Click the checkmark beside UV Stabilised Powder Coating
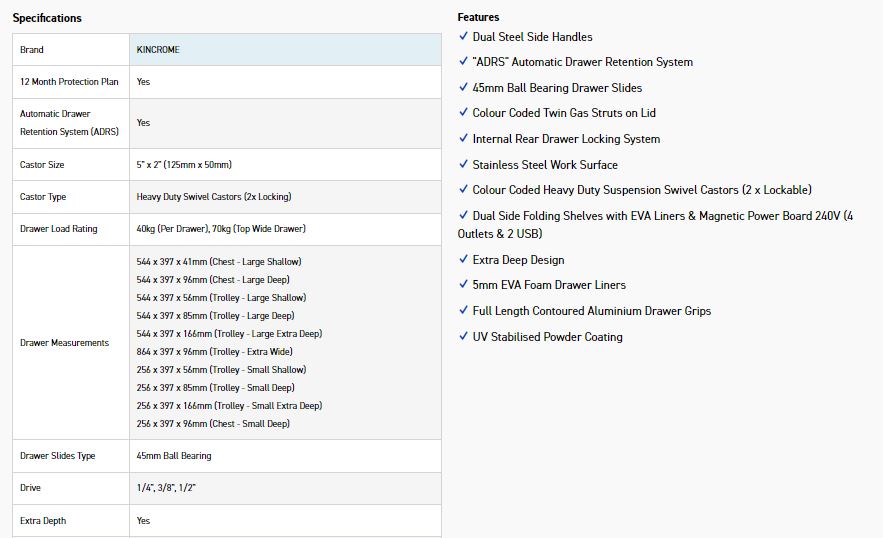The height and width of the screenshot is (538, 883). (463, 336)
